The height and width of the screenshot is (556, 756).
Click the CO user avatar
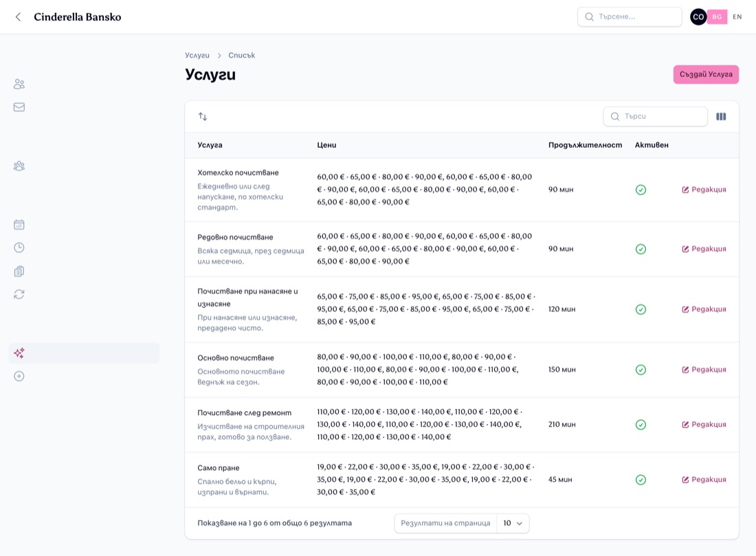tap(698, 17)
